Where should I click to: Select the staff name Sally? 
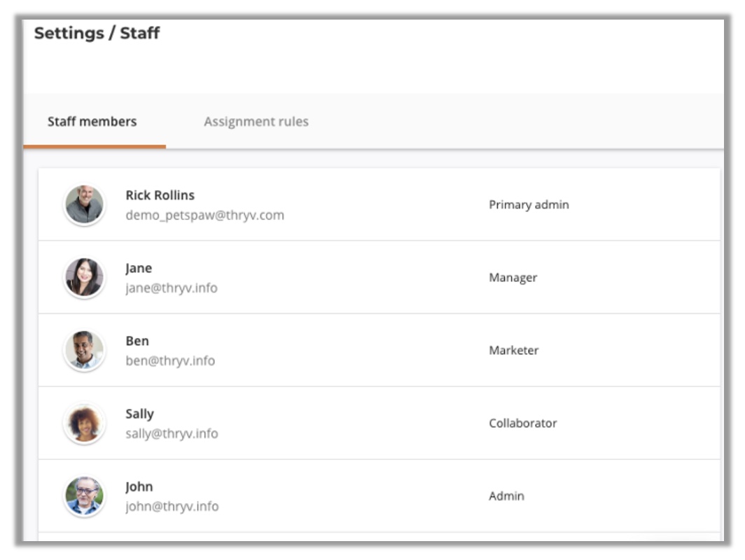pos(139,414)
